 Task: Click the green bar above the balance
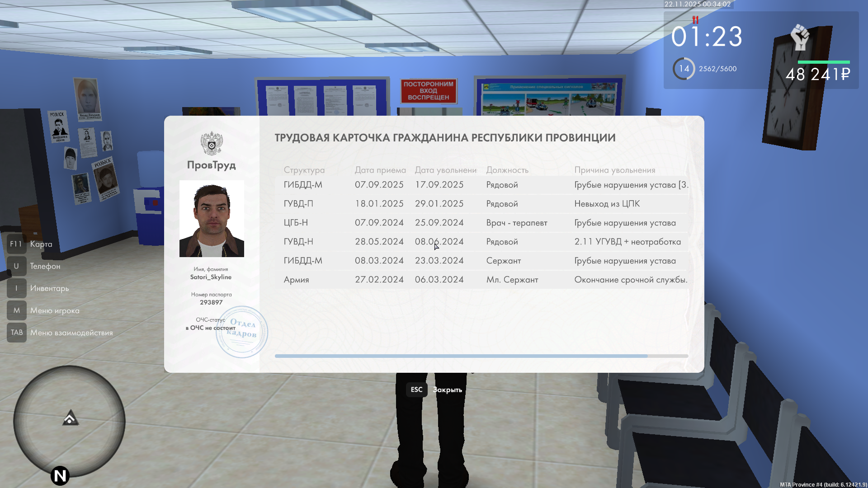[823, 62]
